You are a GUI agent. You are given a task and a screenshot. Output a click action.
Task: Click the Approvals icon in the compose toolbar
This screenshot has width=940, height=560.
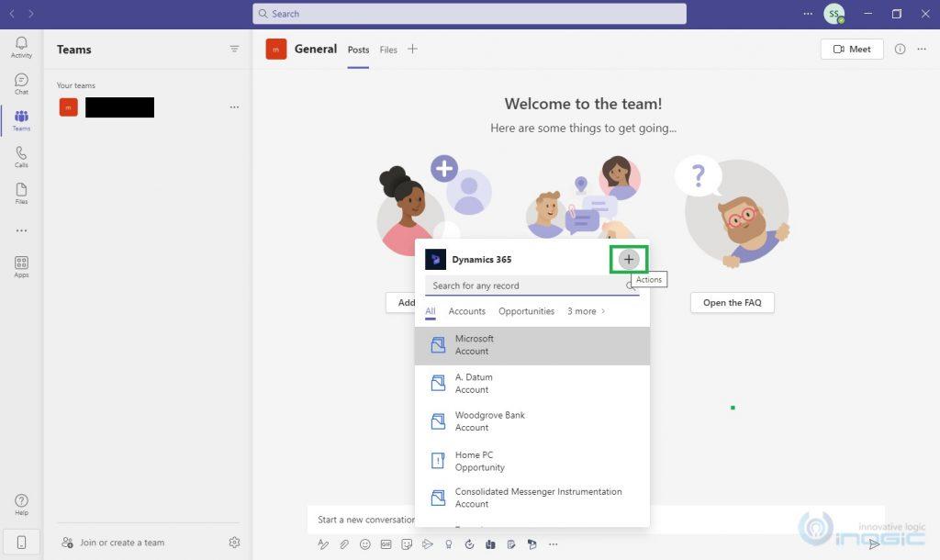(x=469, y=544)
